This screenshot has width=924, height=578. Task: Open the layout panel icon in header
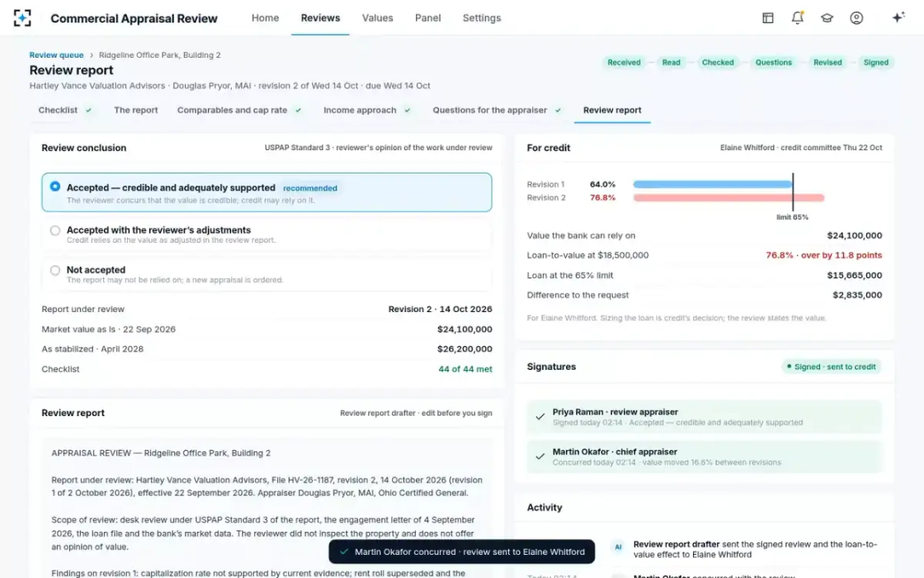click(x=768, y=18)
